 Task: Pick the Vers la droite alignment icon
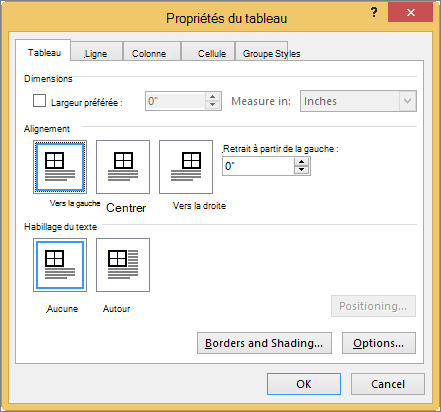pyautogui.click(x=186, y=167)
